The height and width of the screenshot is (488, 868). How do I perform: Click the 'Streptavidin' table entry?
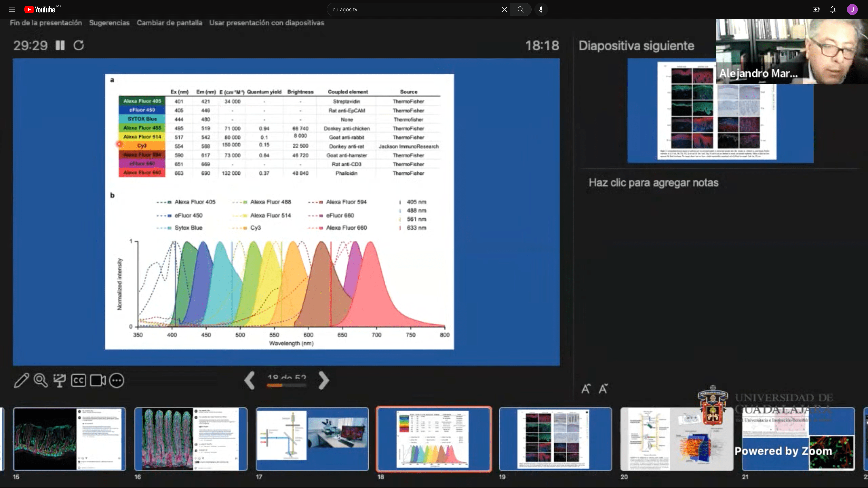tap(346, 101)
